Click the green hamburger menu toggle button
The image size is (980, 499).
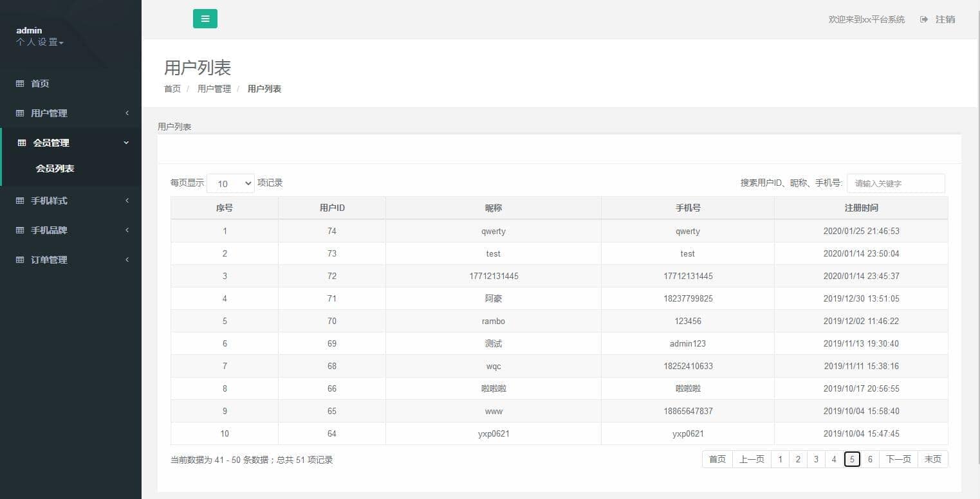coord(205,19)
